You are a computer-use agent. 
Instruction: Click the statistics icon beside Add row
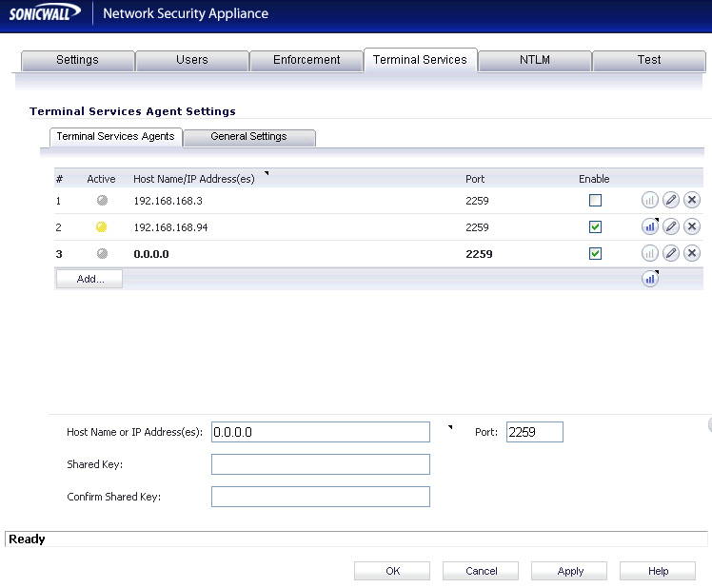(650, 279)
